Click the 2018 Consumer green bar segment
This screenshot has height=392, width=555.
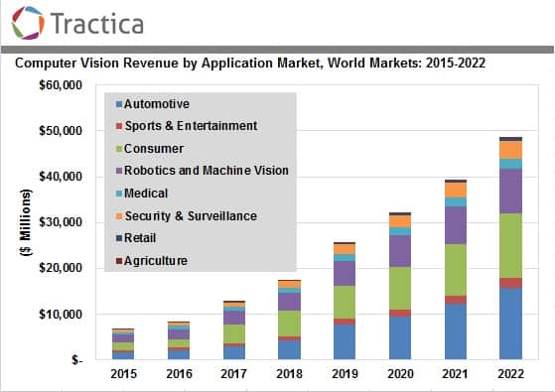point(290,324)
